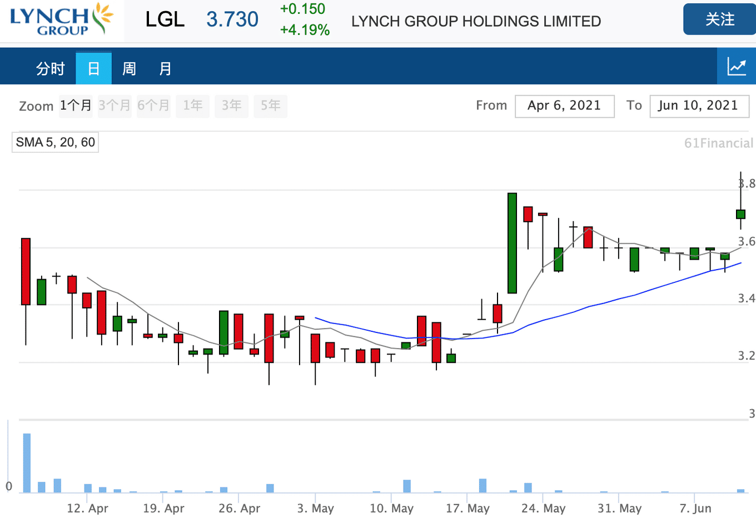Click the 12. Apr axis label

[x=88, y=509]
